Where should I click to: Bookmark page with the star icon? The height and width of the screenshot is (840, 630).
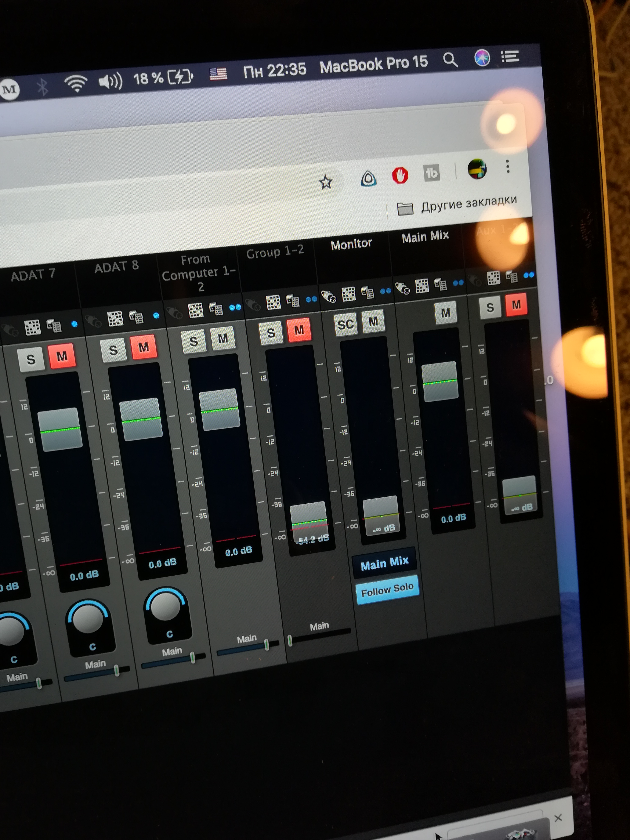pyautogui.click(x=325, y=182)
